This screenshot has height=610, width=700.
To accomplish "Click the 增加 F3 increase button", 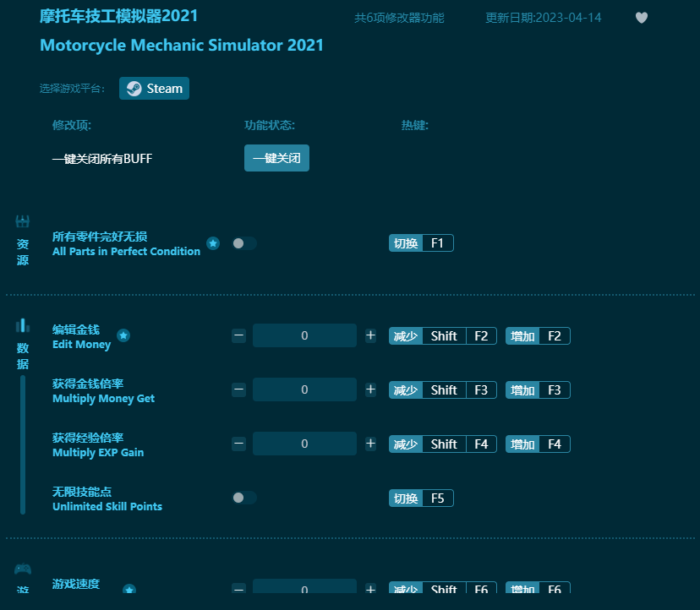I will [x=538, y=389].
